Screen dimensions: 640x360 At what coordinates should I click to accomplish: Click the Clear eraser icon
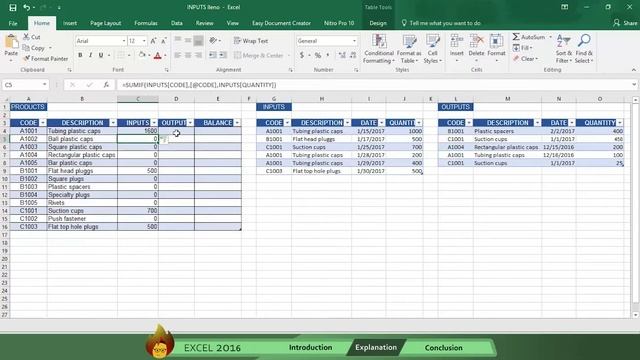pyautogui.click(x=516, y=59)
